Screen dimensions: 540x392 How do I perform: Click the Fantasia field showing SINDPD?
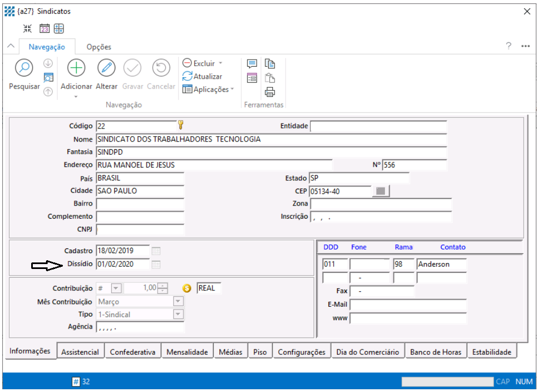coord(271,152)
